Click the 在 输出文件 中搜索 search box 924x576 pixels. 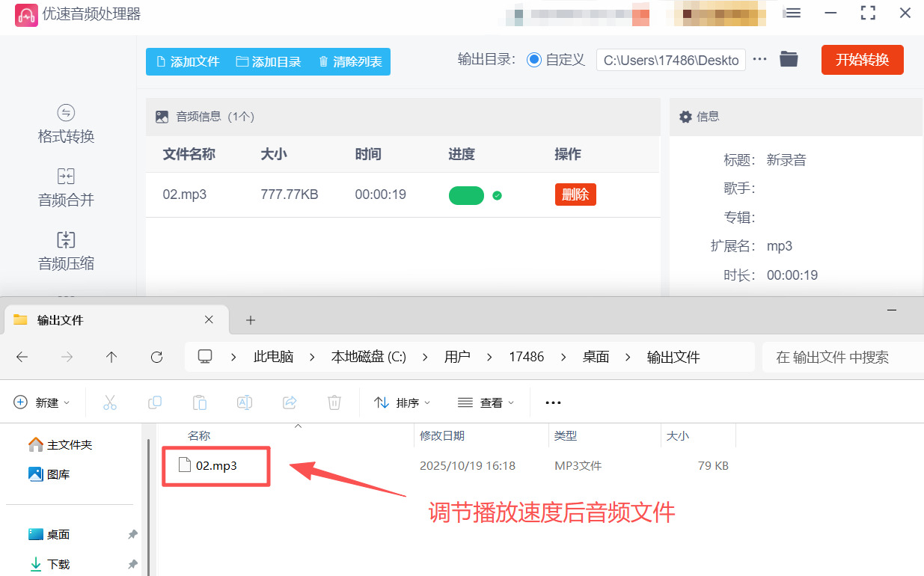click(842, 357)
